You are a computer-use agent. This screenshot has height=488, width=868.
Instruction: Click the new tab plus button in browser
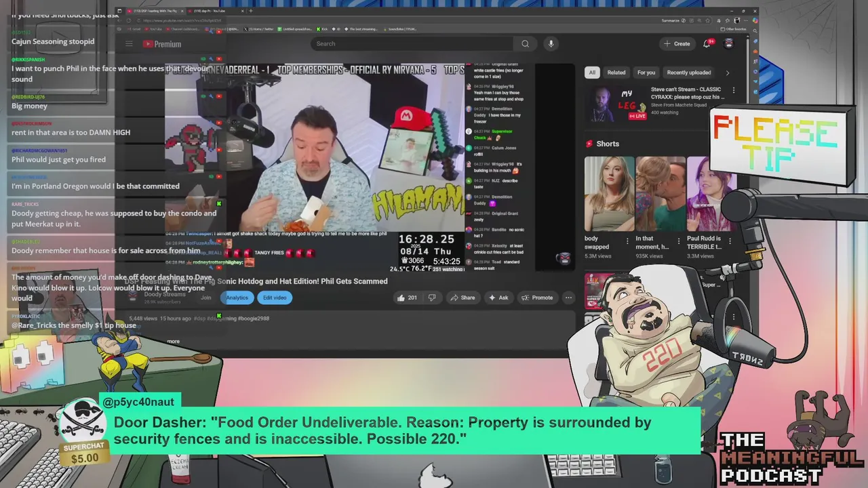[x=251, y=11]
